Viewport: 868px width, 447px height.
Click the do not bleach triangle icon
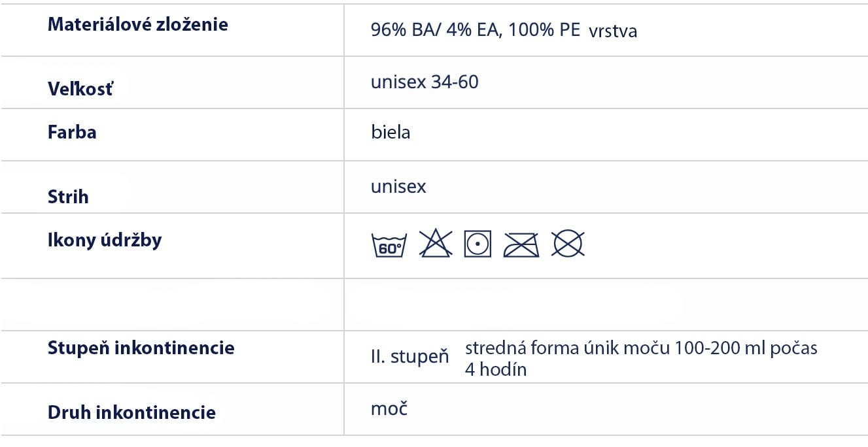435,244
